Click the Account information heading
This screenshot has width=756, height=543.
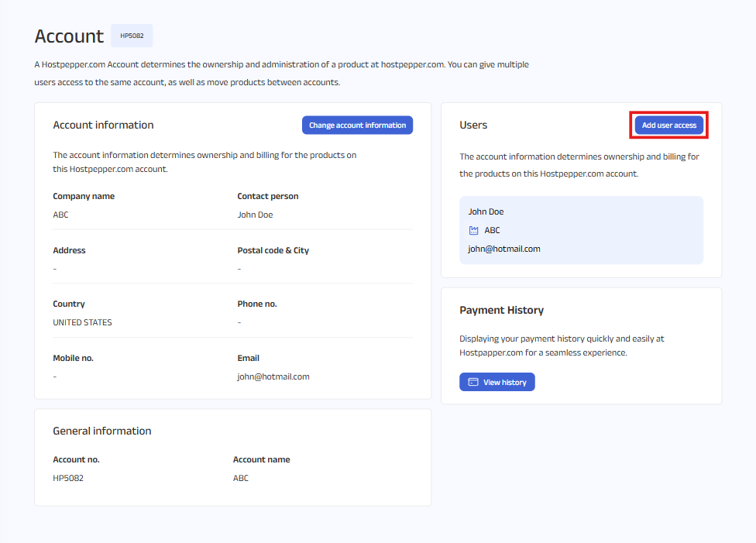(x=103, y=125)
